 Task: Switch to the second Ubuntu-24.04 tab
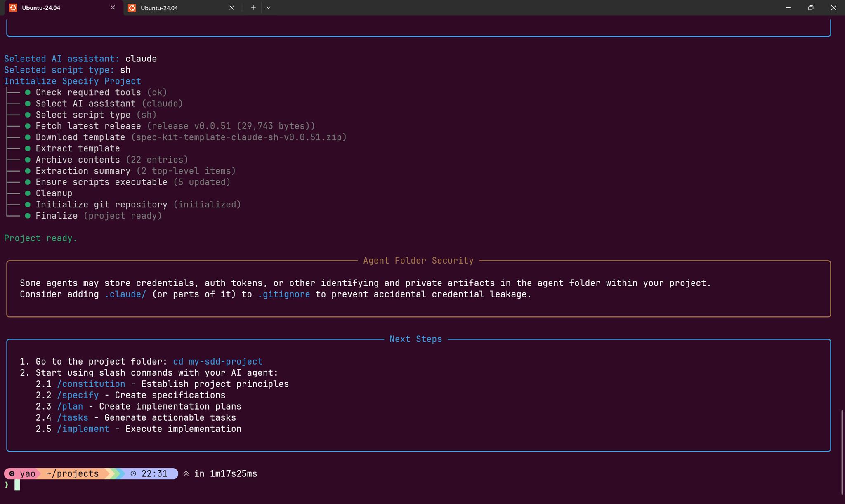pyautogui.click(x=177, y=8)
